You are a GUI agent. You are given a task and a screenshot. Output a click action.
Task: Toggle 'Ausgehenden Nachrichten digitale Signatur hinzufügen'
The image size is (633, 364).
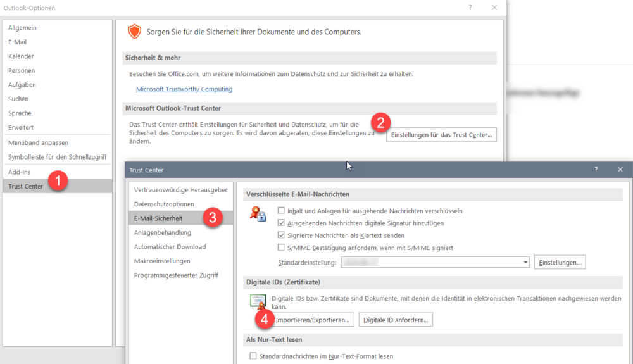[281, 223]
